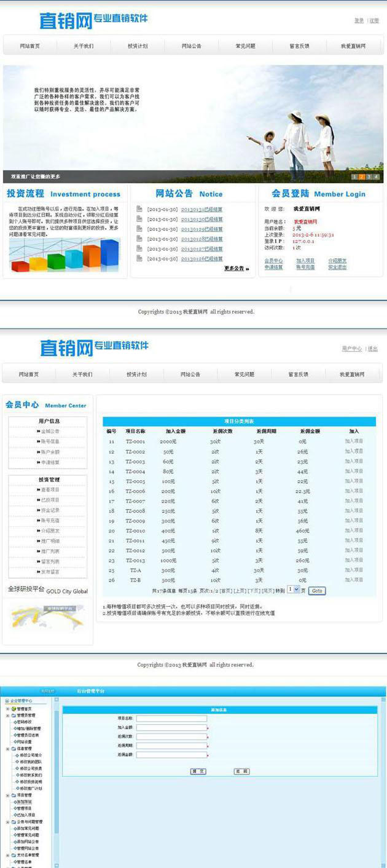Open the page number dropdown beside Goto
Image resolution: width=387 pixels, height=868 pixels.
coord(294,590)
